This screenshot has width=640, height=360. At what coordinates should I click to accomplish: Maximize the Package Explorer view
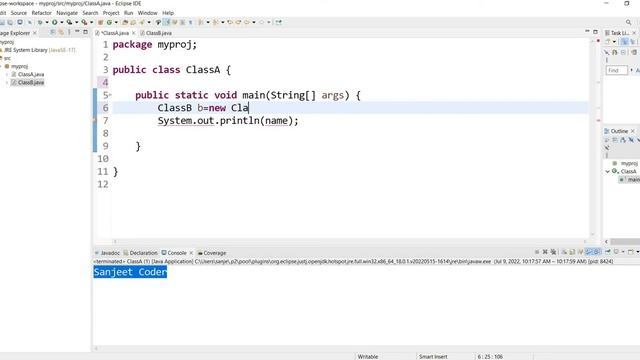click(x=85, y=31)
